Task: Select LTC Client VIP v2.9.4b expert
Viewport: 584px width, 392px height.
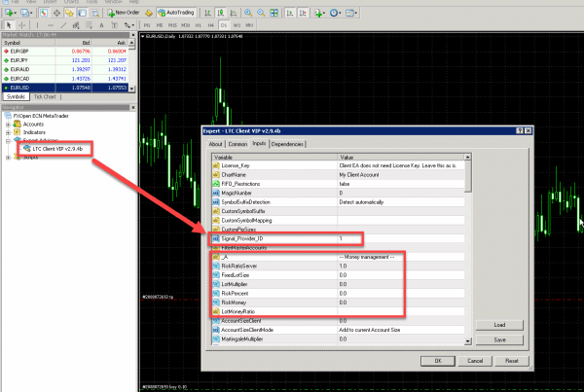Action: (57, 149)
